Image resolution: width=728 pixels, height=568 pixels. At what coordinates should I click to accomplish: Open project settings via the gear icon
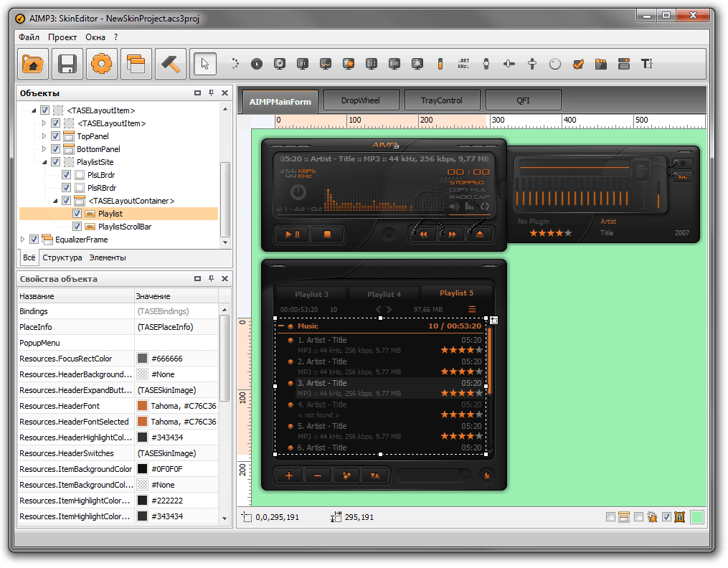click(x=102, y=64)
